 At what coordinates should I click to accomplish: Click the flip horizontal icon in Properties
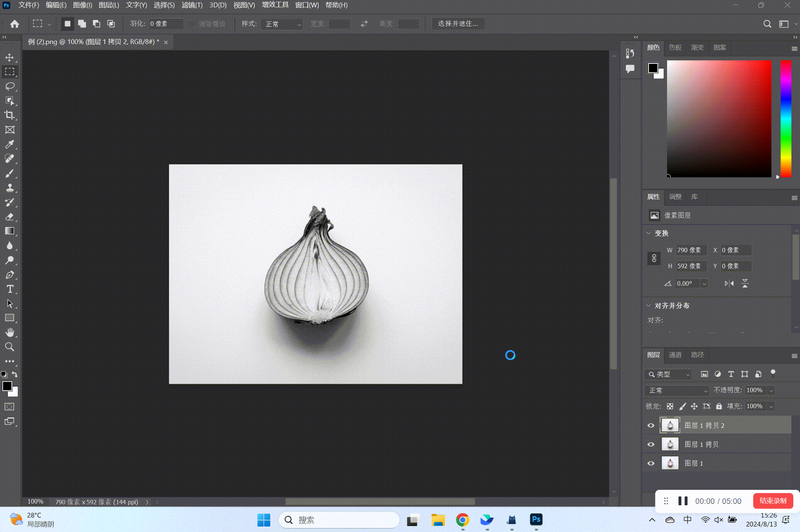click(x=729, y=284)
